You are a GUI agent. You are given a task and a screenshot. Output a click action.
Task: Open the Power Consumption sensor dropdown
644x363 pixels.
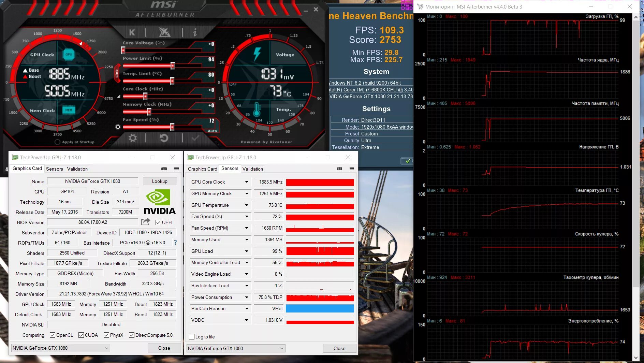[247, 297]
